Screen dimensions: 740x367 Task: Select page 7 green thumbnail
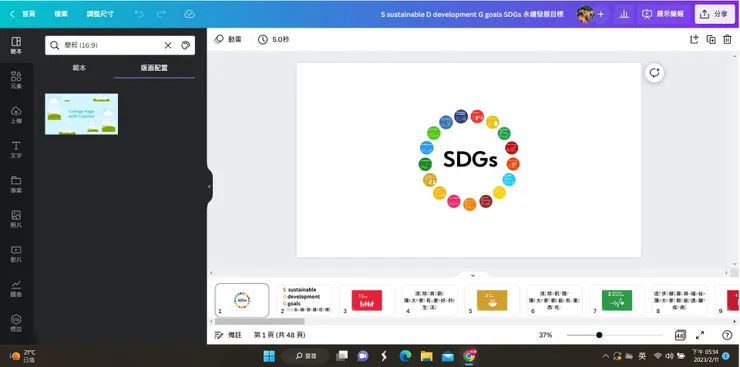click(617, 300)
